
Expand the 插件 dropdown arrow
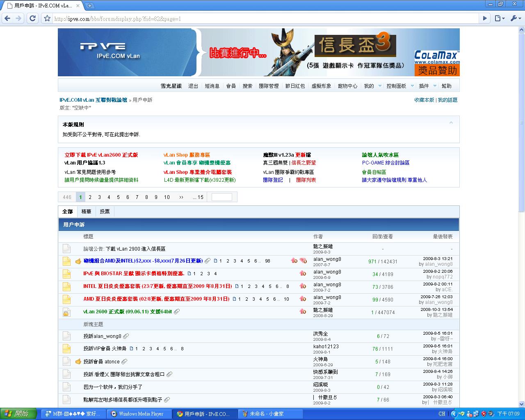pos(434,86)
